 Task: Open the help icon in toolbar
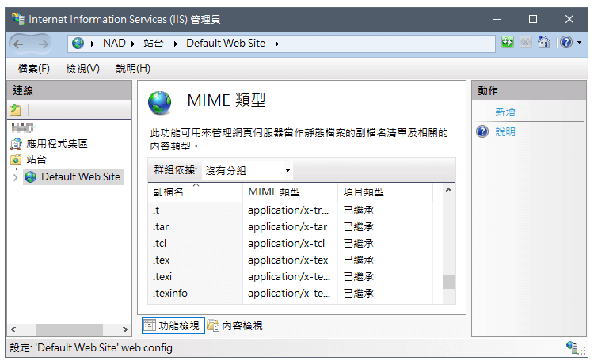[x=566, y=42]
